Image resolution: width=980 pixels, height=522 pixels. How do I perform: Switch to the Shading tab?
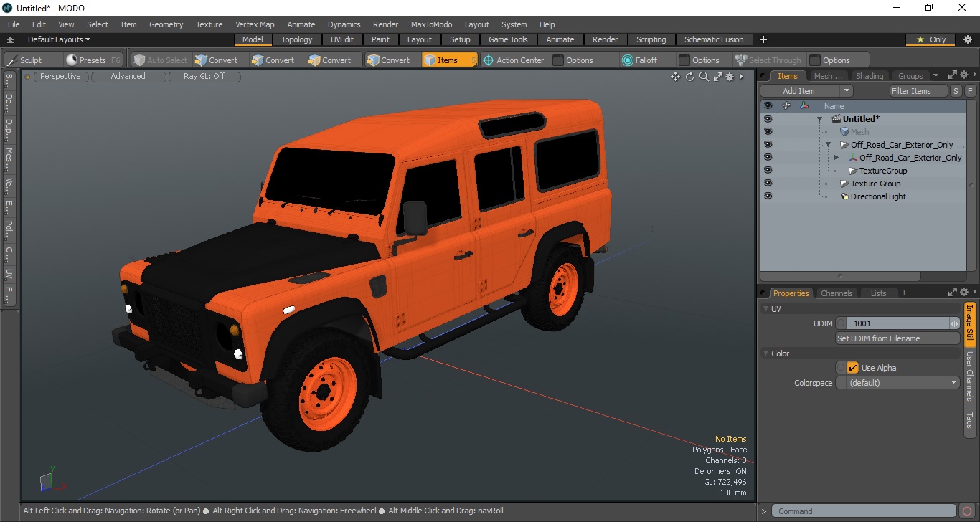point(870,76)
